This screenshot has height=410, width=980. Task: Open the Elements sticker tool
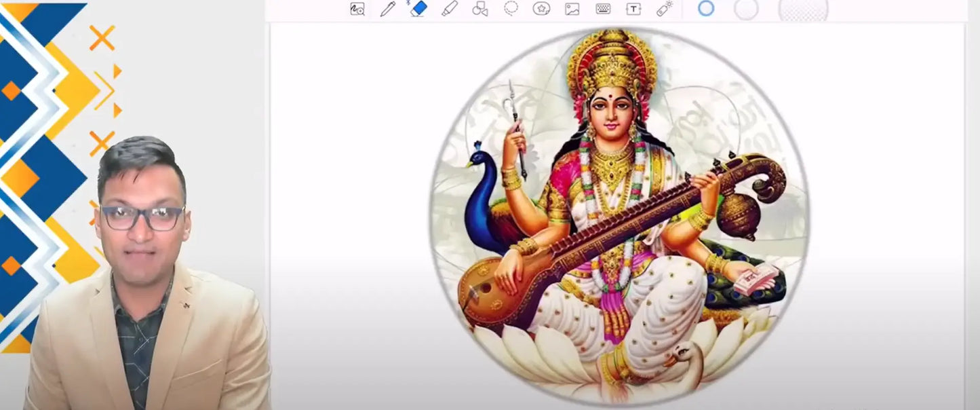pyautogui.click(x=541, y=9)
